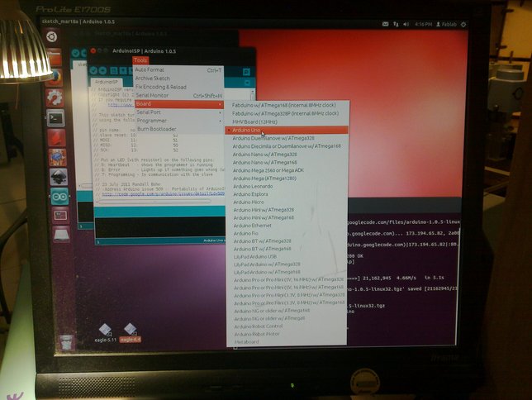This screenshot has height=400, width=532.
Task: Select Arduino Leonardo board
Action: coord(287,187)
